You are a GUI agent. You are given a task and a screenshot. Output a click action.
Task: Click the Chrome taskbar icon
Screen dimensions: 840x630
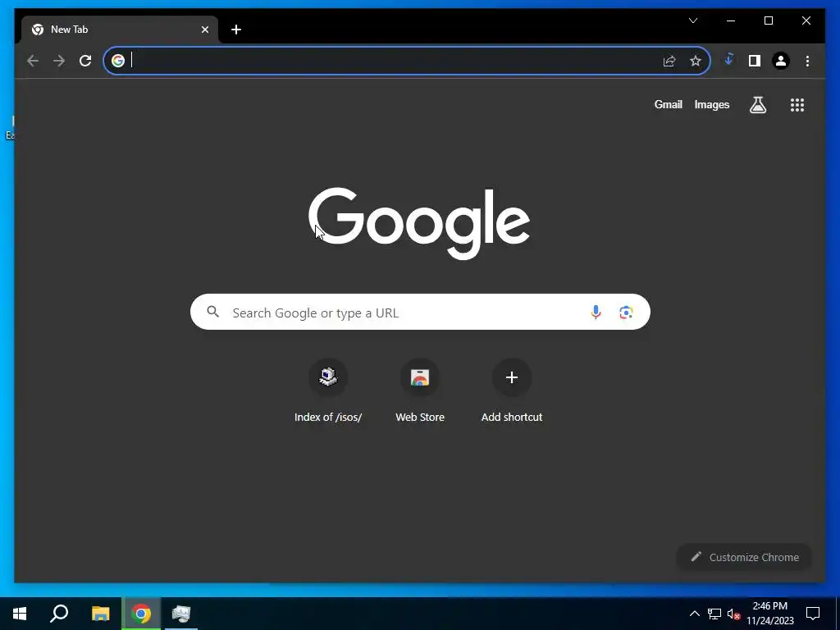pos(141,614)
